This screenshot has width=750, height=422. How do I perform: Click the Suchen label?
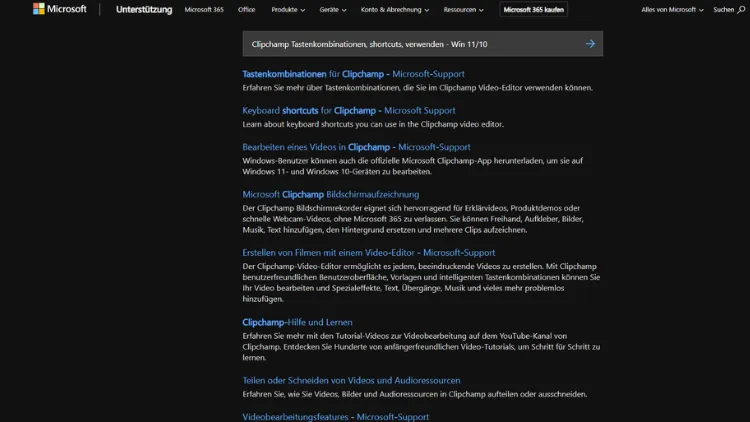coord(723,10)
